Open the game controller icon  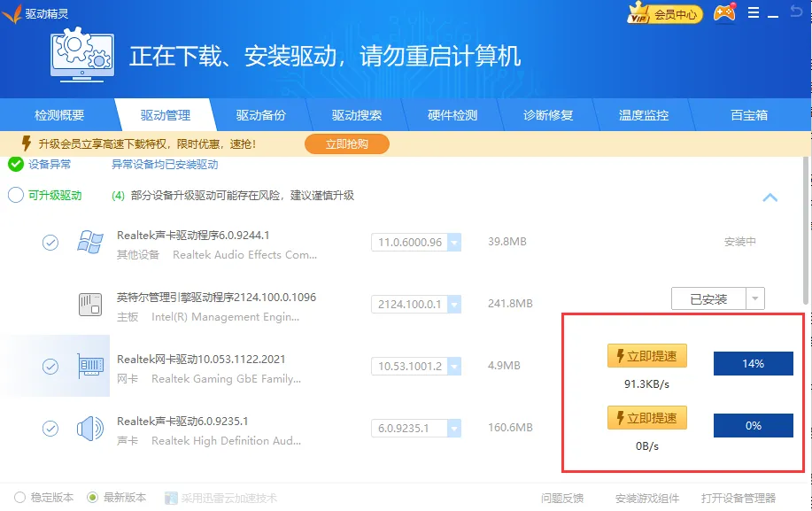click(x=724, y=13)
